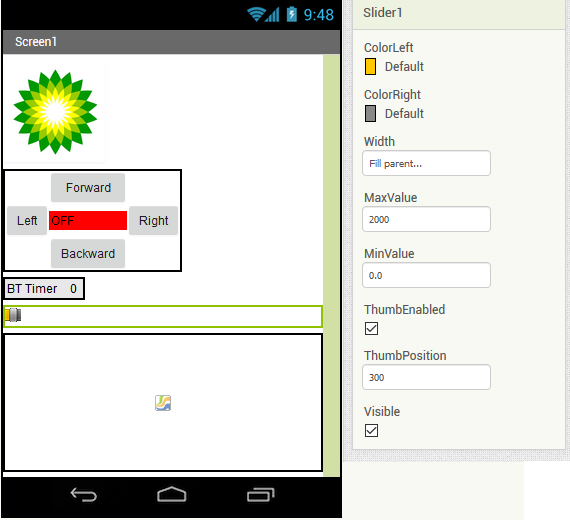Screen dimensions: 570x520
Task: Click the WiFi status icon
Action: coord(256,15)
